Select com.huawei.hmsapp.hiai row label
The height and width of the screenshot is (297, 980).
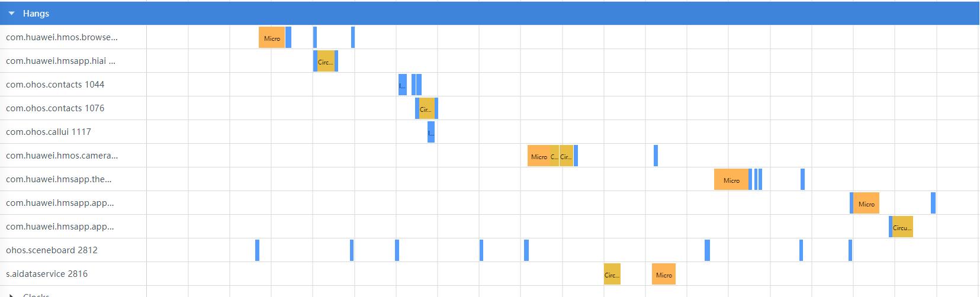click(x=60, y=61)
